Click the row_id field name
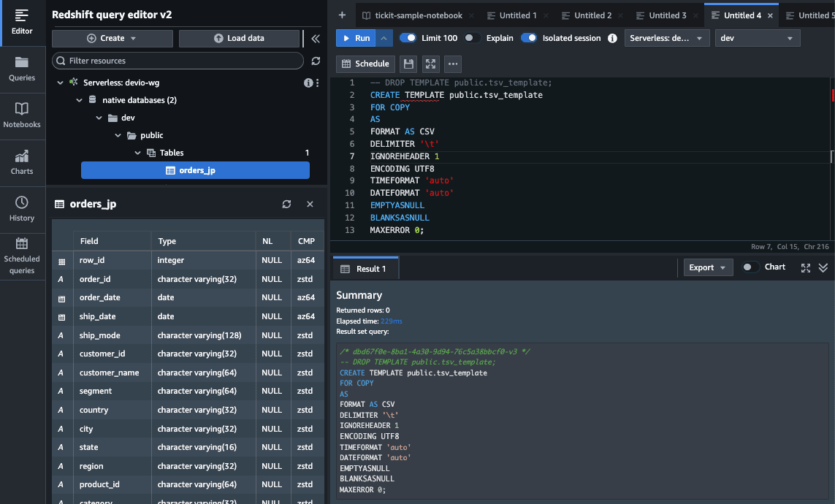The width and height of the screenshot is (835, 504). [x=92, y=260]
